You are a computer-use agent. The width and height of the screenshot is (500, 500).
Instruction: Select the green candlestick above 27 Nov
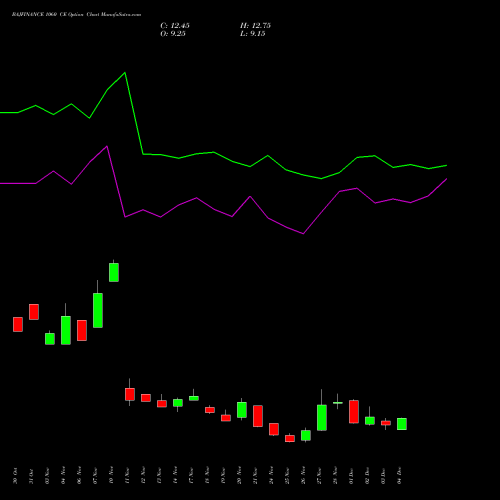pos(322,418)
